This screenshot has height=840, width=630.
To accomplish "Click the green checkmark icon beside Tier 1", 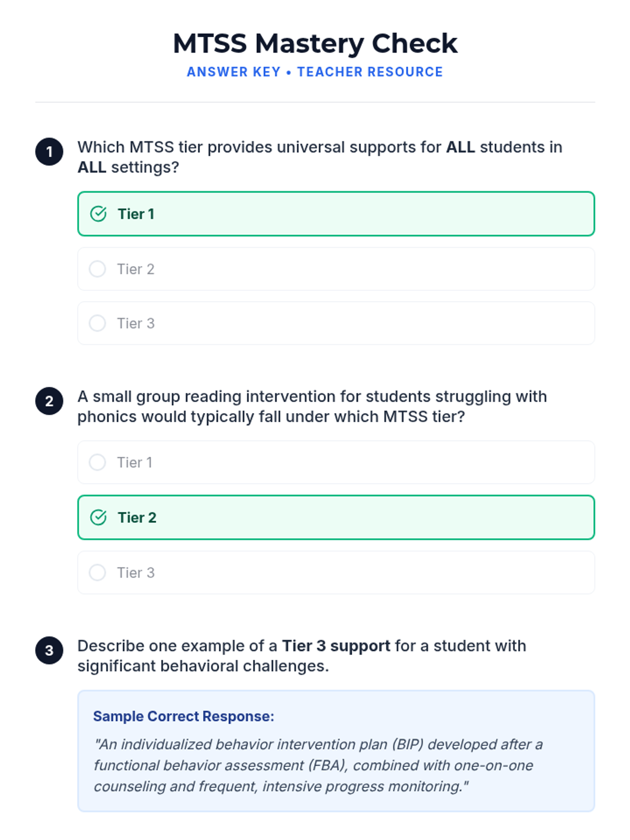I will tap(98, 214).
